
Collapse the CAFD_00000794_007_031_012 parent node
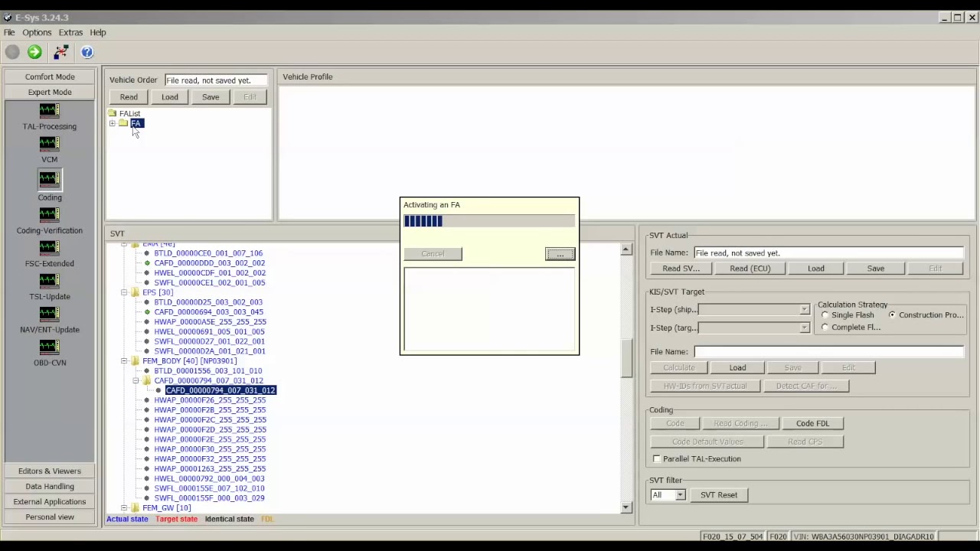(136, 380)
